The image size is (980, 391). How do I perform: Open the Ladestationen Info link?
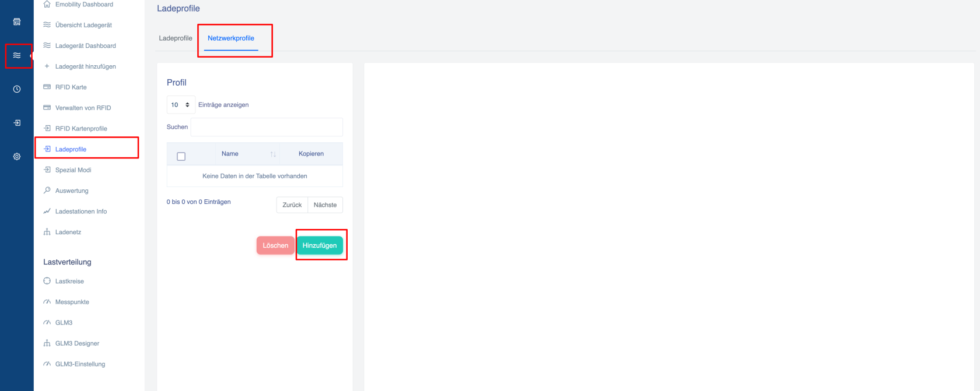pyautogui.click(x=81, y=212)
